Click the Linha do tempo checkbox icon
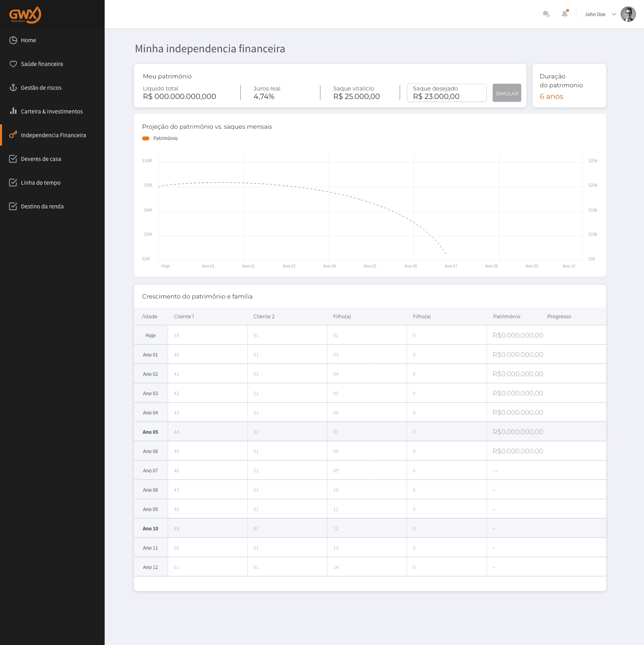The height and width of the screenshot is (645, 644). pos(13,182)
